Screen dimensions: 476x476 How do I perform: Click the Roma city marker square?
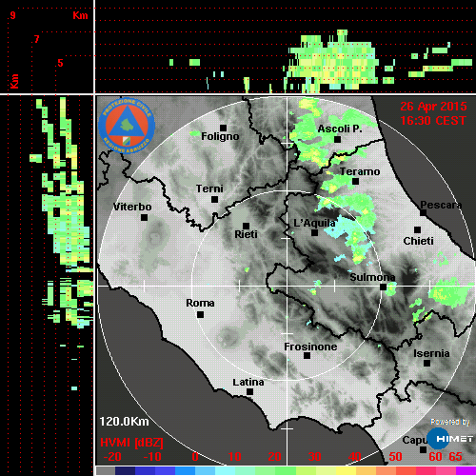(200, 315)
